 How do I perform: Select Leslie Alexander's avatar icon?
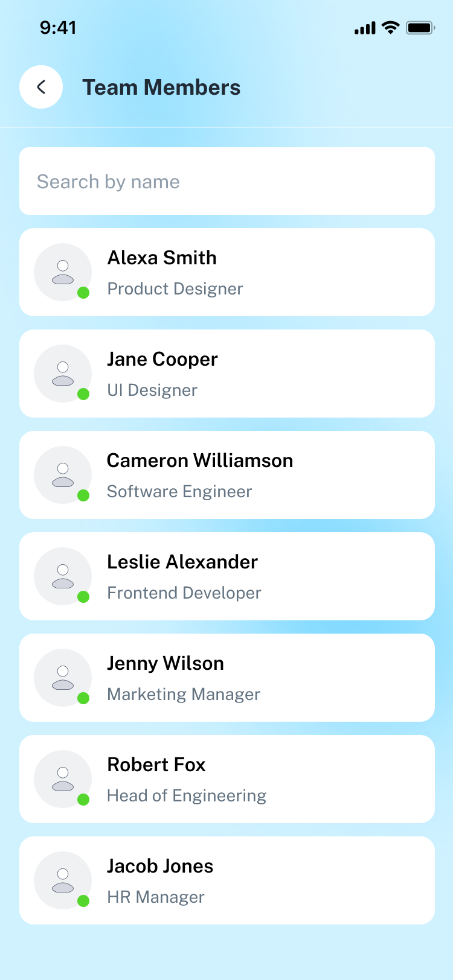tap(63, 576)
